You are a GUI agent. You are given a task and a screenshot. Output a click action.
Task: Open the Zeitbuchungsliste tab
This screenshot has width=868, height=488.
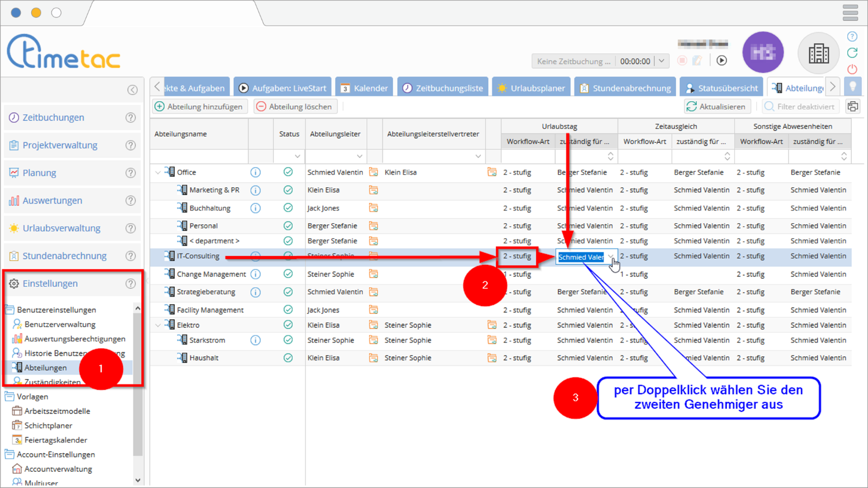[443, 88]
